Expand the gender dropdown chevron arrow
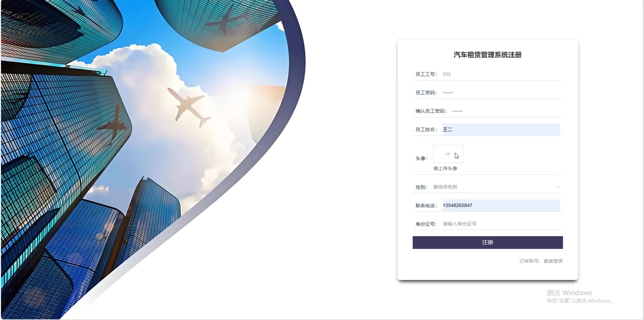644x320 pixels. tap(557, 187)
